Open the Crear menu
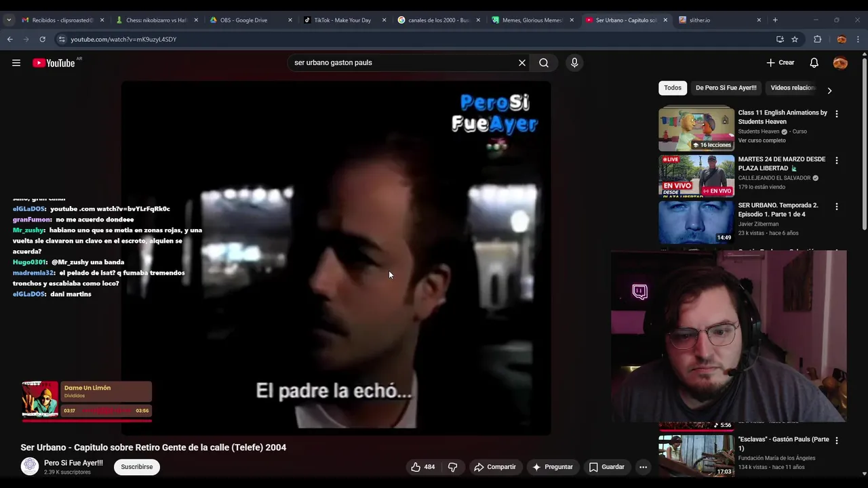This screenshot has width=868, height=488. [780, 62]
